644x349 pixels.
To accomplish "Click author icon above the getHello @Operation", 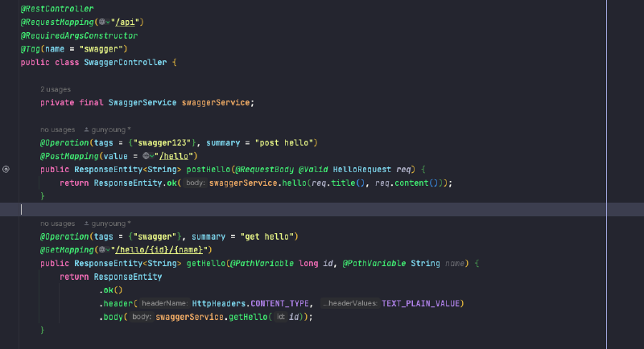I will 87,223.
